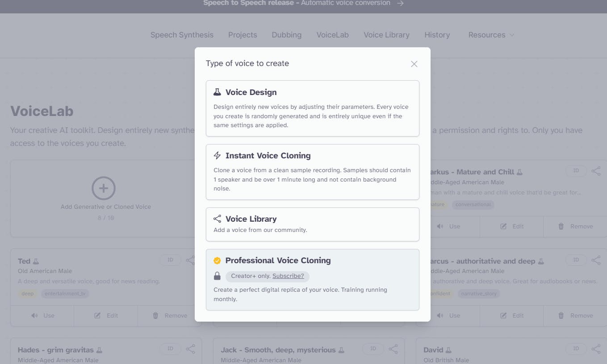Choose the Voice Design option
607x364 pixels.
point(313,108)
